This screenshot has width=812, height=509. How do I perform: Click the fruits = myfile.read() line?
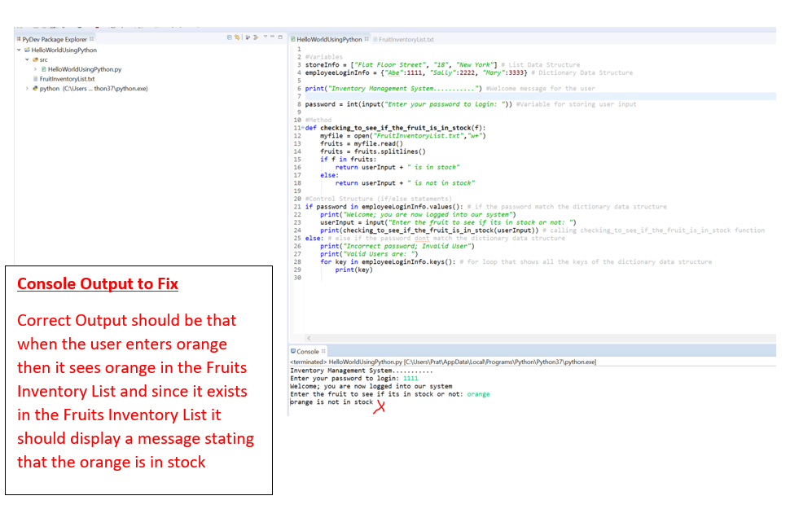click(361, 143)
